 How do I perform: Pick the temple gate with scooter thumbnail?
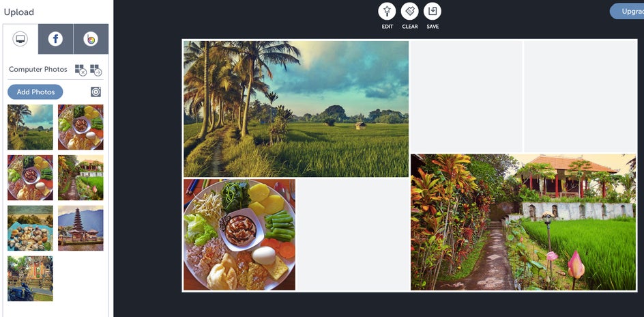(30, 278)
